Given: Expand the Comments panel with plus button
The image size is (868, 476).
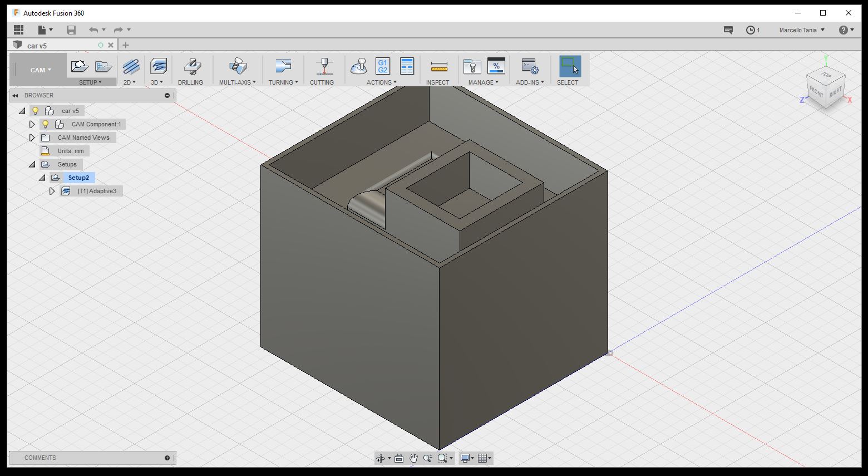Looking at the screenshot, I should click(167, 458).
